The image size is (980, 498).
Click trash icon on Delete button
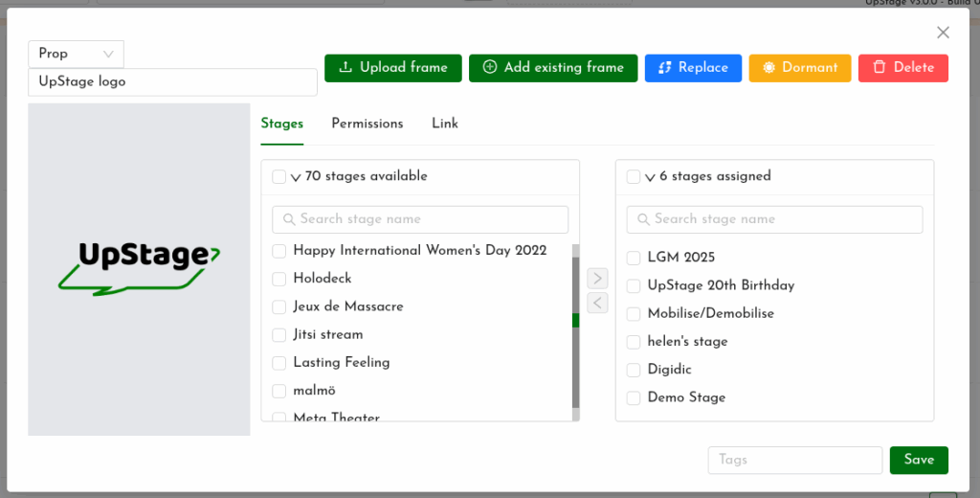[x=880, y=67]
